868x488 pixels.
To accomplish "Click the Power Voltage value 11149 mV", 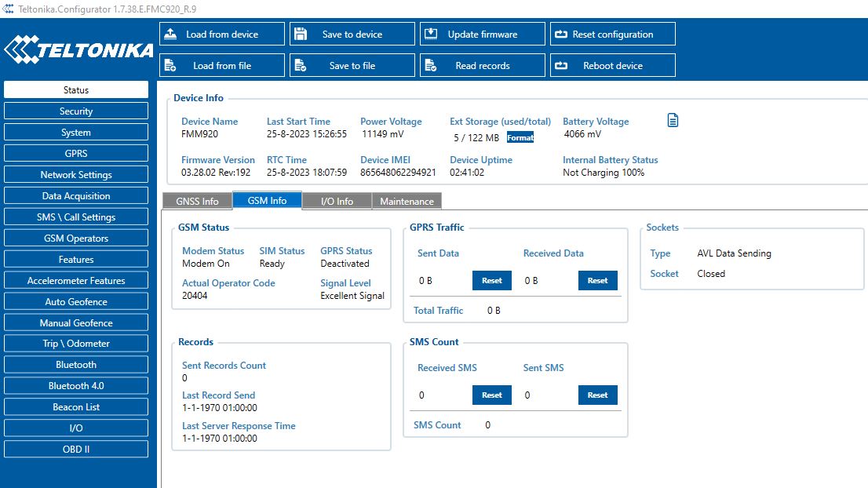I will [382, 134].
